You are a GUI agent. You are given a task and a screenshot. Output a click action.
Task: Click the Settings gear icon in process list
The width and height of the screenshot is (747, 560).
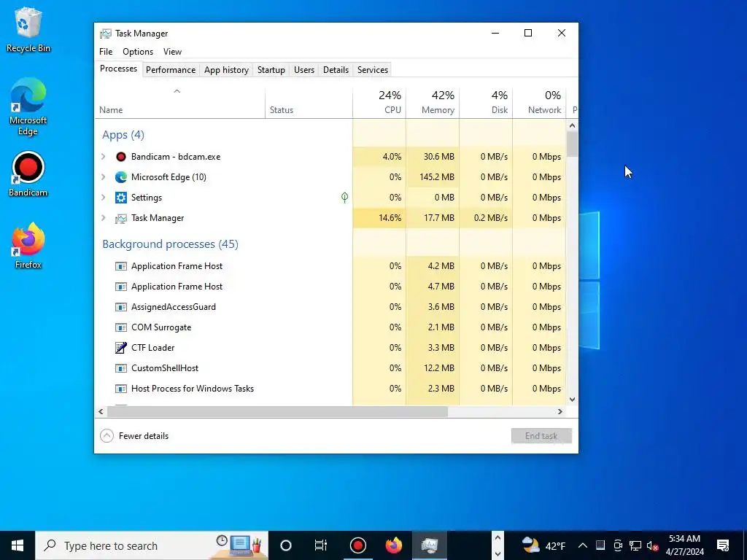(121, 198)
